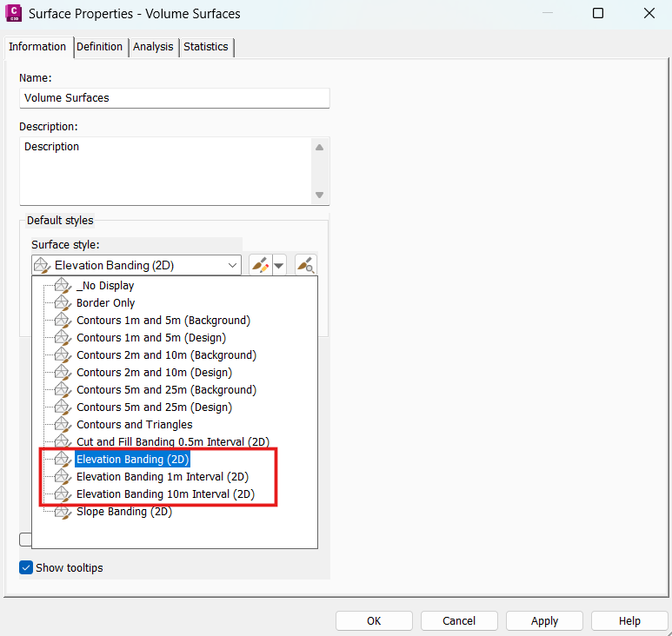Pick Cut and Fill Banding 0.5m Interval
Image resolution: width=672 pixels, height=636 pixels.
(172, 442)
